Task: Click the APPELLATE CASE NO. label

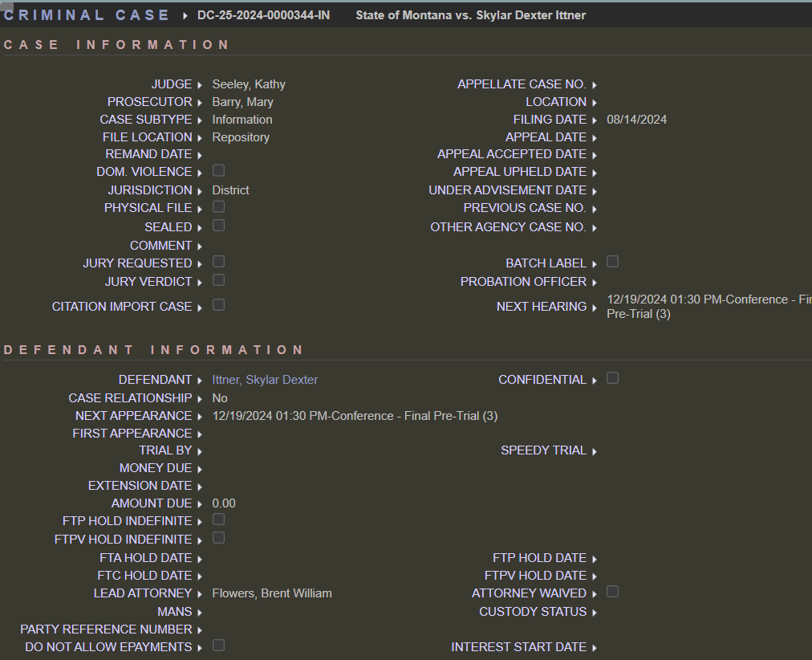Action: click(x=522, y=84)
